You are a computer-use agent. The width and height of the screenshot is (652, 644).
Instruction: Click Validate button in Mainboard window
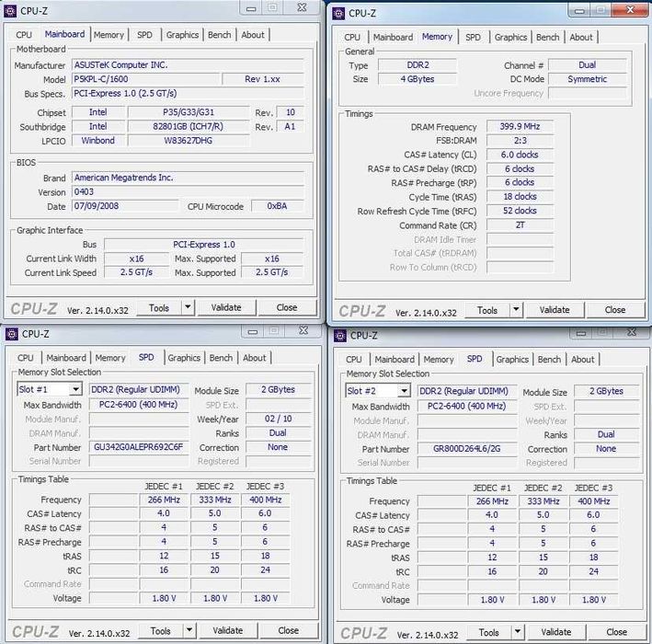coord(226,308)
